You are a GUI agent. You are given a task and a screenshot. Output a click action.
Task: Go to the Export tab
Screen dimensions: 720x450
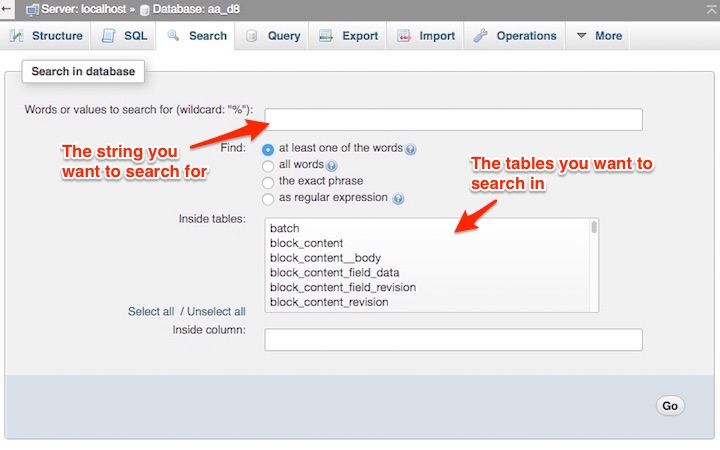click(x=348, y=36)
